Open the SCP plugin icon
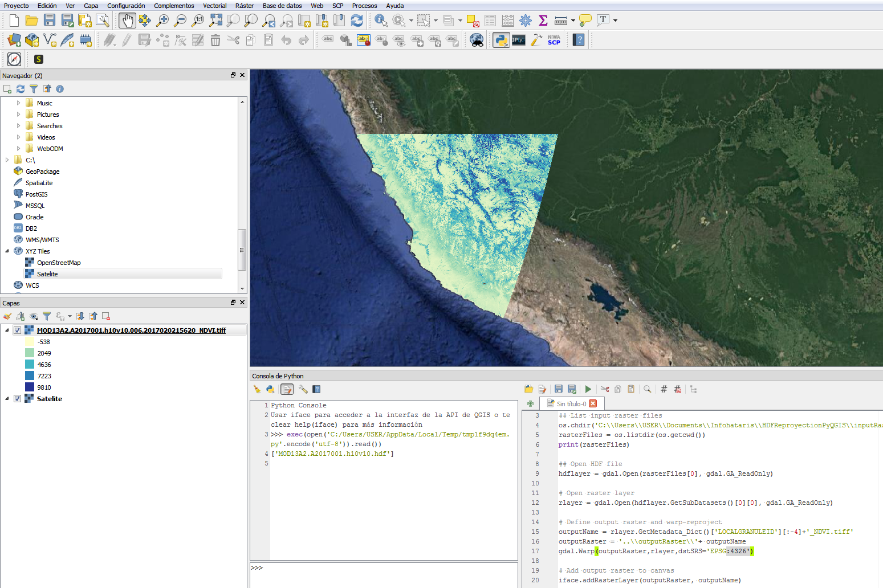 pos(554,40)
